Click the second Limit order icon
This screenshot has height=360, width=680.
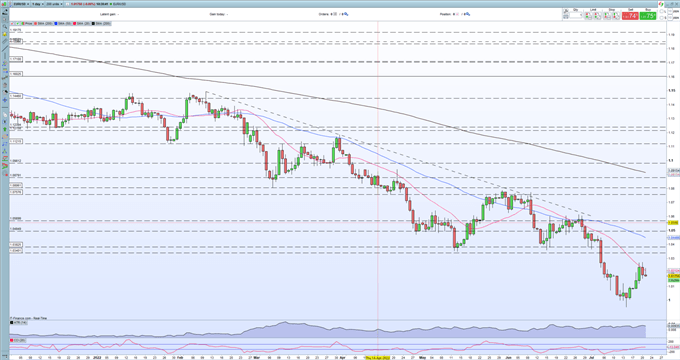point(598,16)
